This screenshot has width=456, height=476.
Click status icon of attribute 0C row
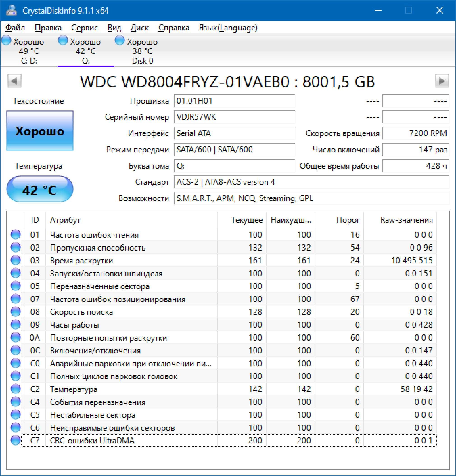pos(16,351)
